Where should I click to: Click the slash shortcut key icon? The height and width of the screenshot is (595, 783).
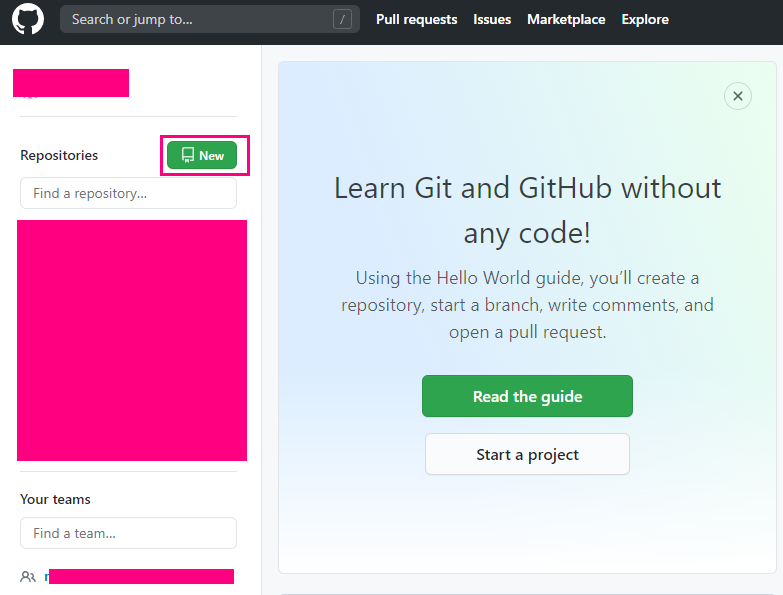coord(342,19)
